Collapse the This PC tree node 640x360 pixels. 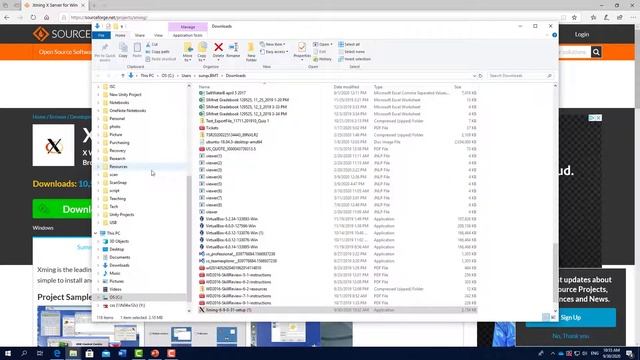coord(96,233)
